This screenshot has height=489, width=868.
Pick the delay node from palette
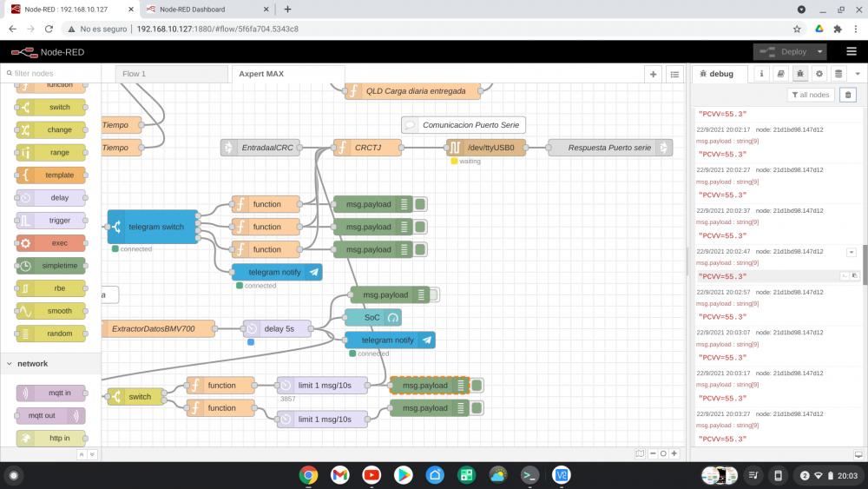click(51, 198)
